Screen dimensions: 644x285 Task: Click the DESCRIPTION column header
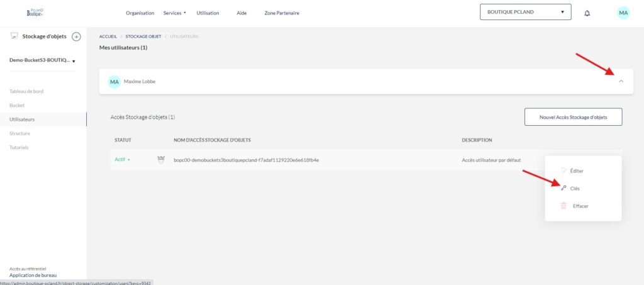(x=477, y=140)
